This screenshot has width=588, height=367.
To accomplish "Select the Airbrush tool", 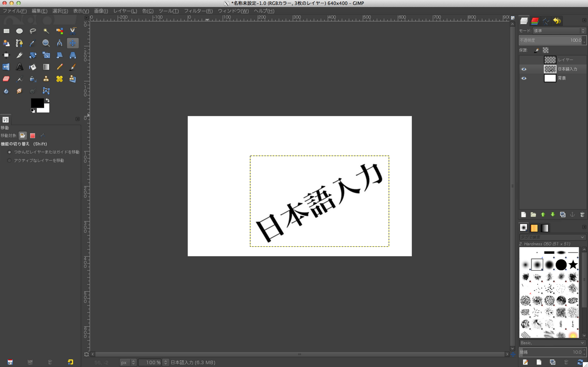I will click(19, 79).
